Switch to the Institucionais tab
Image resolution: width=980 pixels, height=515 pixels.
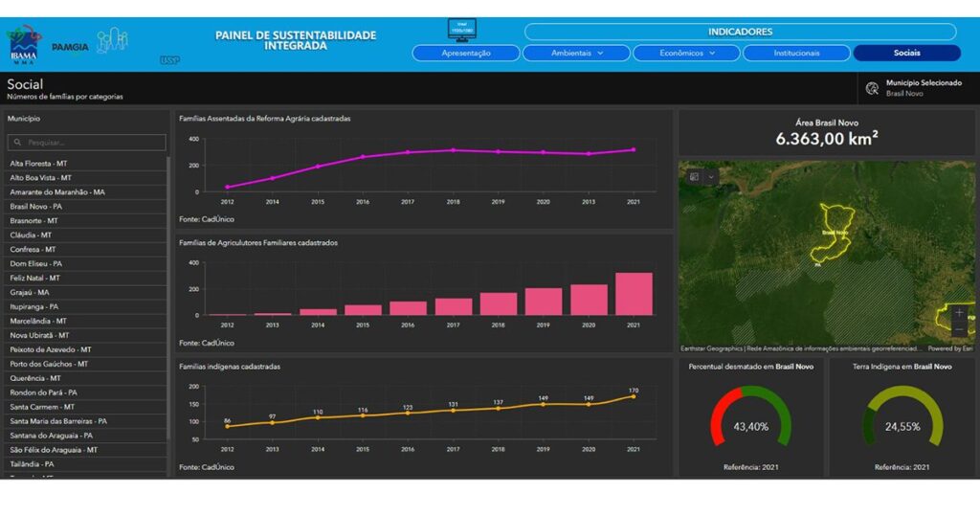point(796,53)
